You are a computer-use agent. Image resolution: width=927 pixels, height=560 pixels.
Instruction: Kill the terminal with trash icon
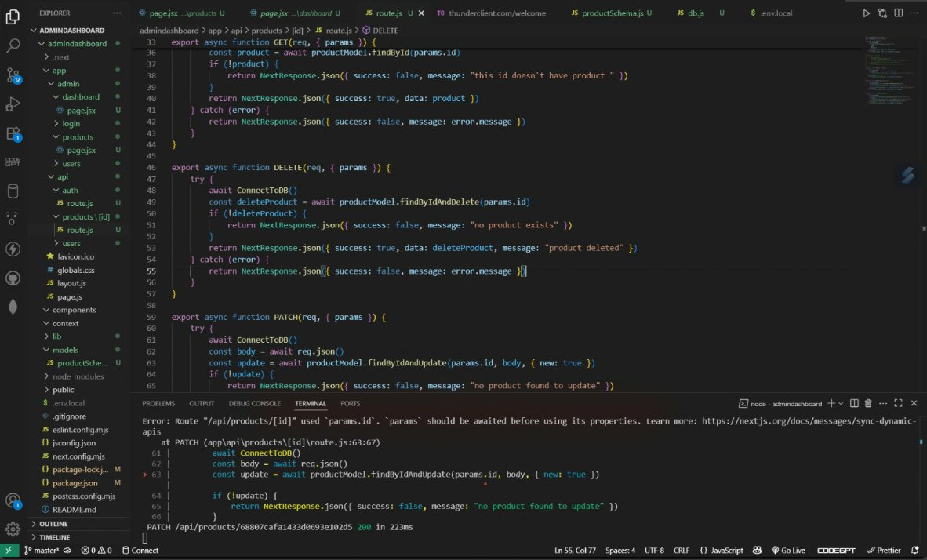[x=868, y=403]
